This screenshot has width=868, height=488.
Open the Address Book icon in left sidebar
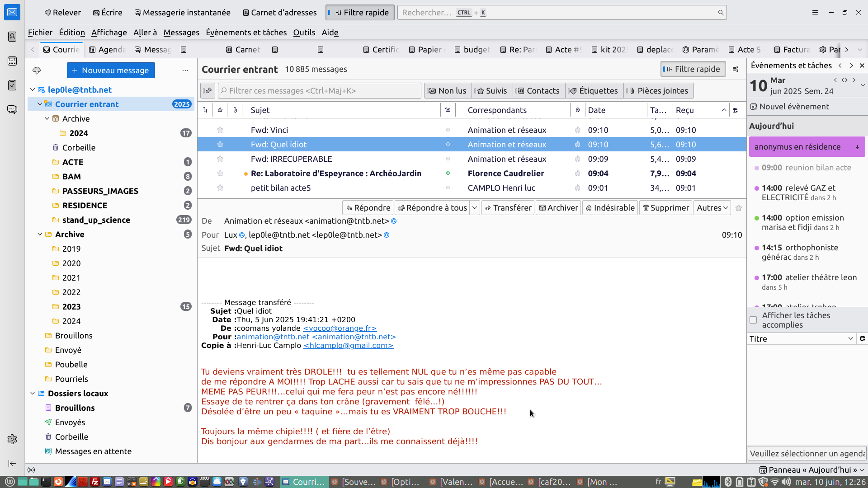point(12,37)
